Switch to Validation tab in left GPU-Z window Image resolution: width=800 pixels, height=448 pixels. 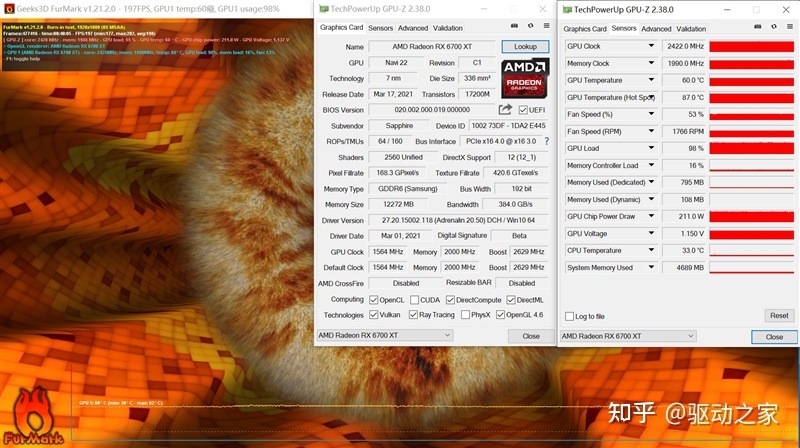tap(447, 28)
